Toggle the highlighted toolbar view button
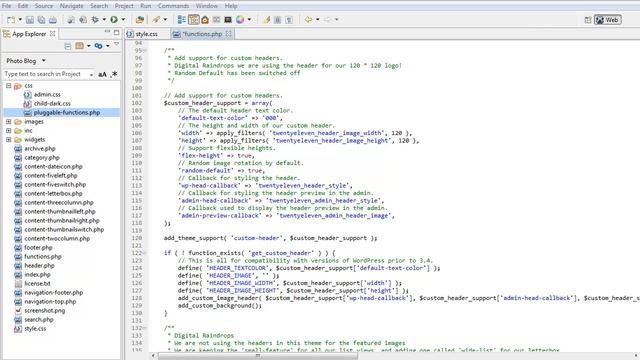 pos(193,20)
